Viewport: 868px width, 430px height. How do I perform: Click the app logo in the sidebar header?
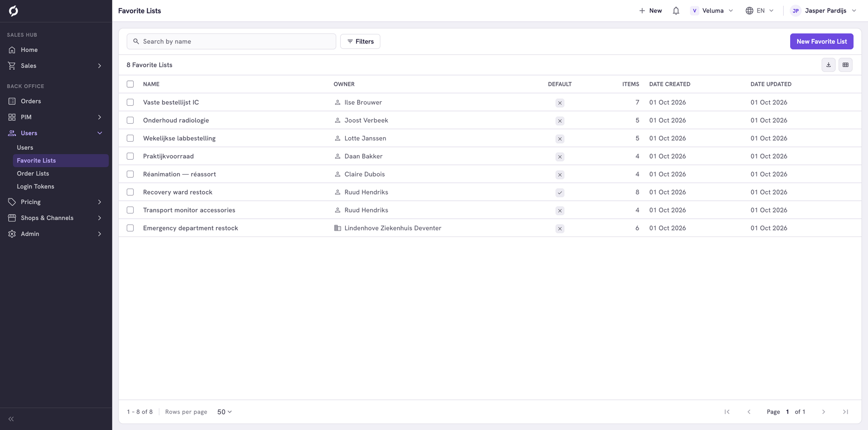(13, 10)
